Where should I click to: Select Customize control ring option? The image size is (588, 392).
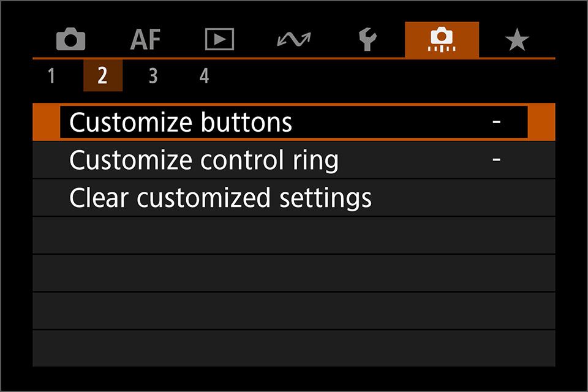(x=204, y=160)
